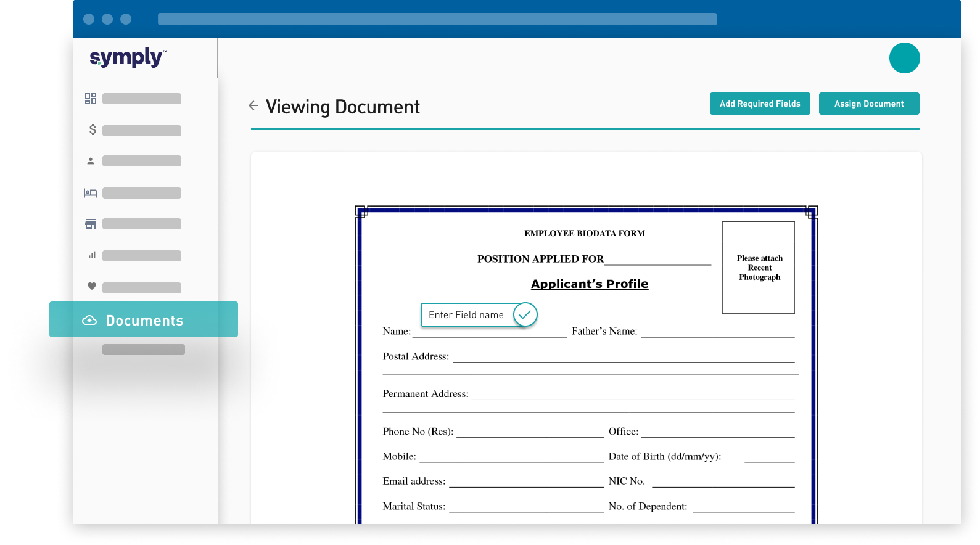Click the symply logo
The width and height of the screenshot is (980, 545).
128,58
